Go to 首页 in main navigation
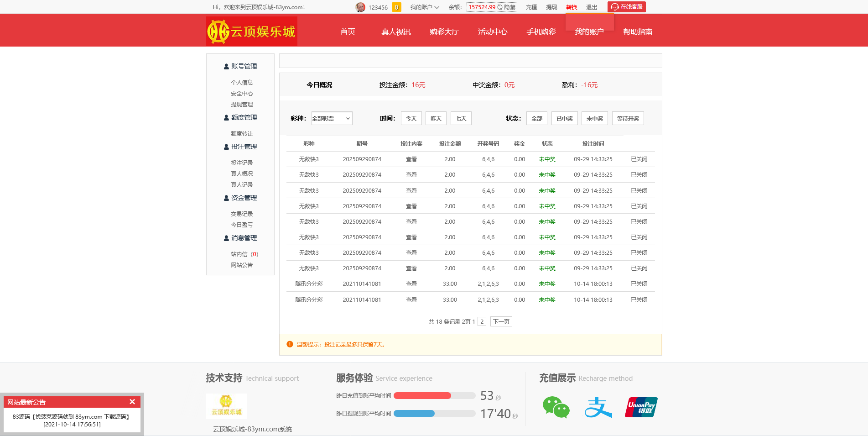 (348, 32)
